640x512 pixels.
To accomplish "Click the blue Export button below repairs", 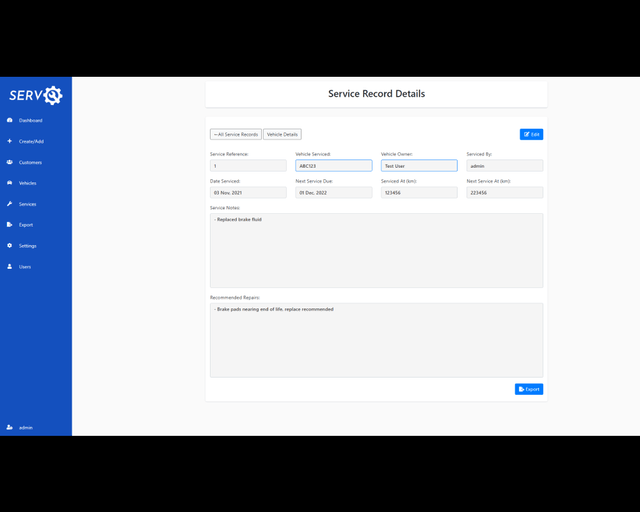I will pyautogui.click(x=529, y=389).
